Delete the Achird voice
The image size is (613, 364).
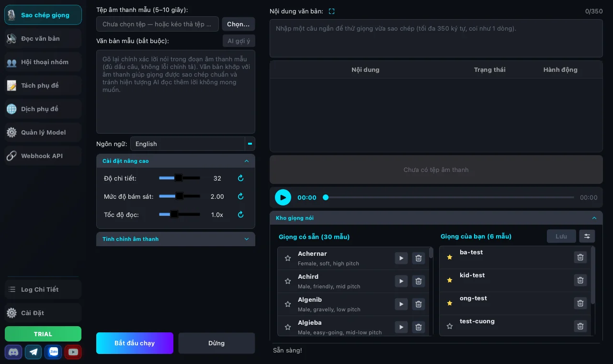pyautogui.click(x=419, y=281)
